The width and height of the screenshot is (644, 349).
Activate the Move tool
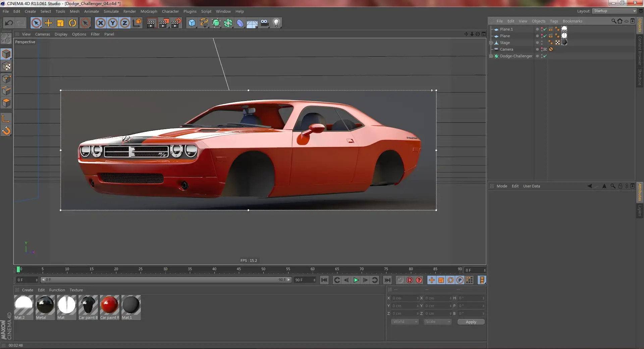pyautogui.click(x=48, y=23)
